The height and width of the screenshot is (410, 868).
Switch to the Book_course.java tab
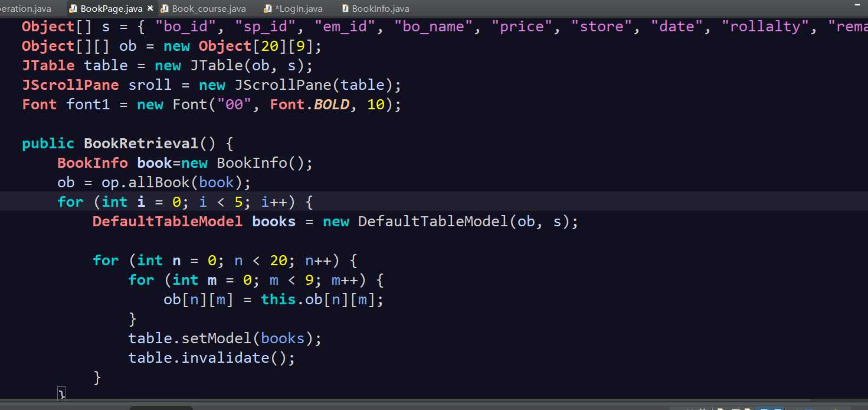point(203,8)
